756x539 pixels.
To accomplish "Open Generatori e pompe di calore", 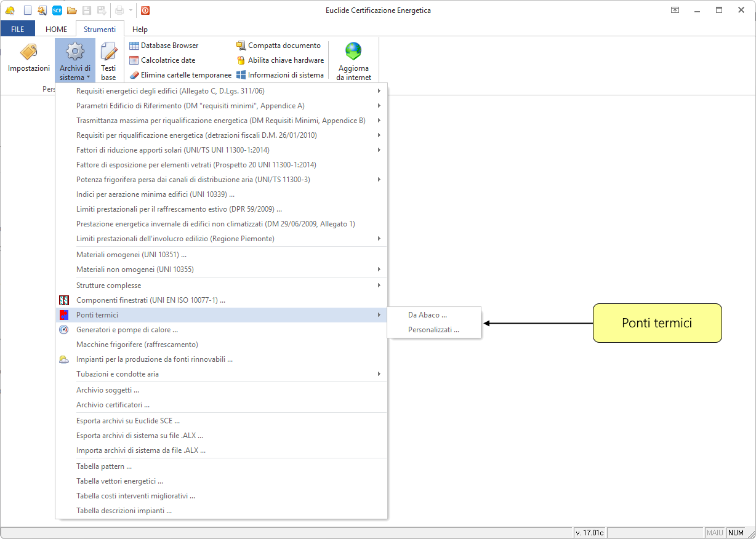I will [x=127, y=330].
